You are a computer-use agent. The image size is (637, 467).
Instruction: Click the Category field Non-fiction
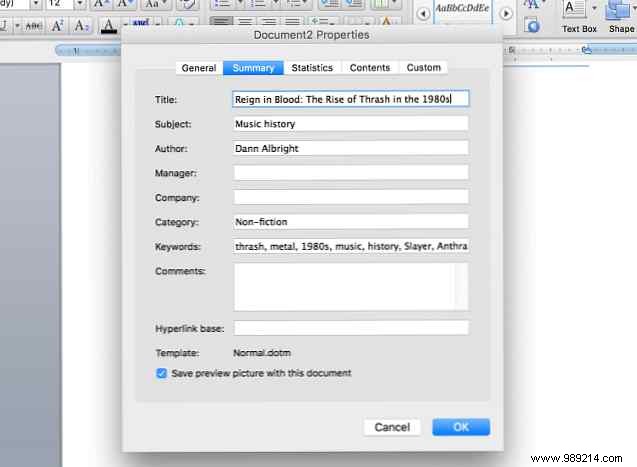pyautogui.click(x=351, y=222)
